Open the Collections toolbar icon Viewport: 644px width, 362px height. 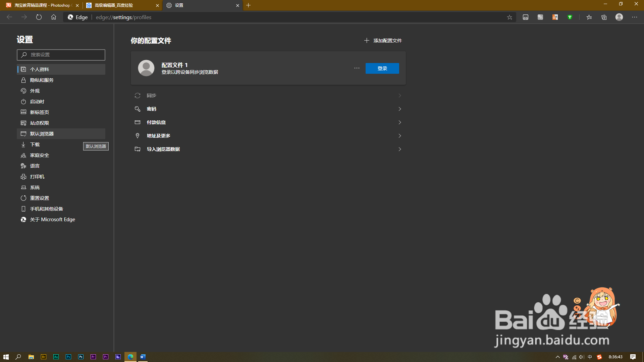click(x=604, y=17)
